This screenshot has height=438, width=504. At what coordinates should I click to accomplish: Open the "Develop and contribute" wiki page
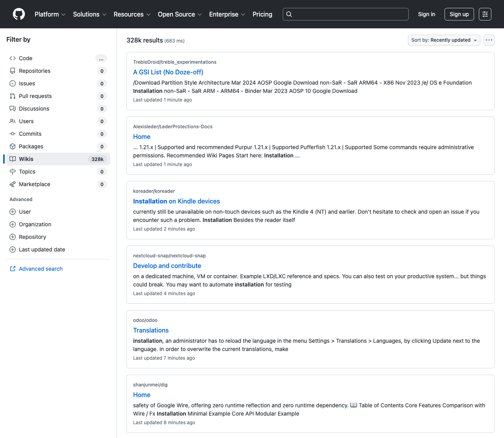point(167,266)
